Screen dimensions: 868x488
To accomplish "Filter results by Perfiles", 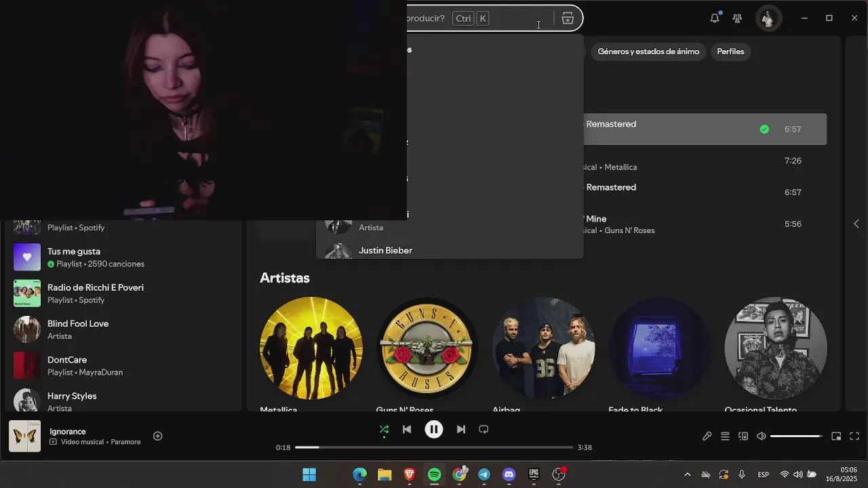I will [730, 52].
